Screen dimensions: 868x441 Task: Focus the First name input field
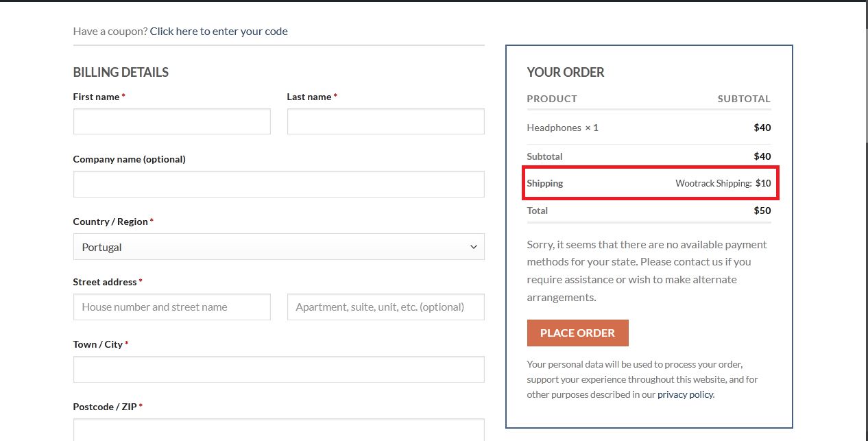171,122
